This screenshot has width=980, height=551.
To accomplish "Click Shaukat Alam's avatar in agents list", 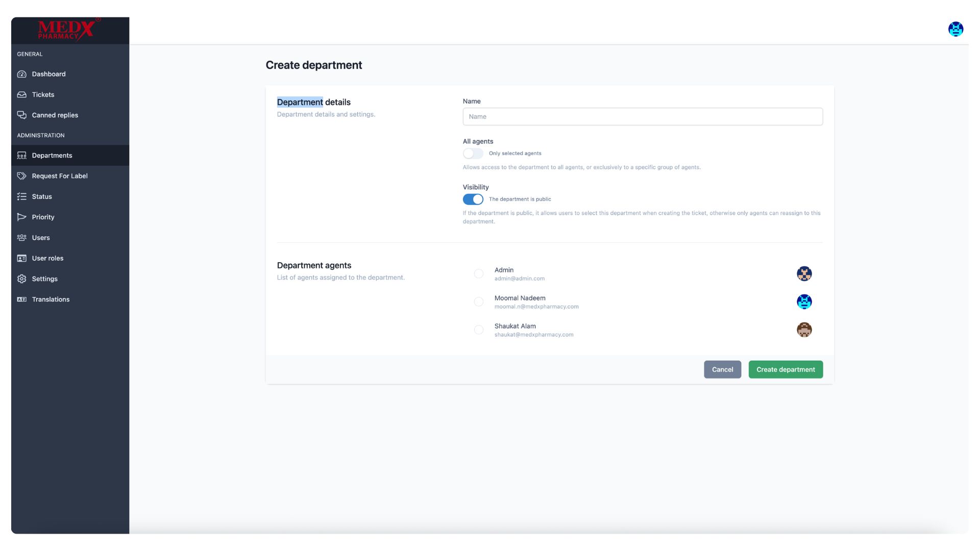I will click(804, 330).
